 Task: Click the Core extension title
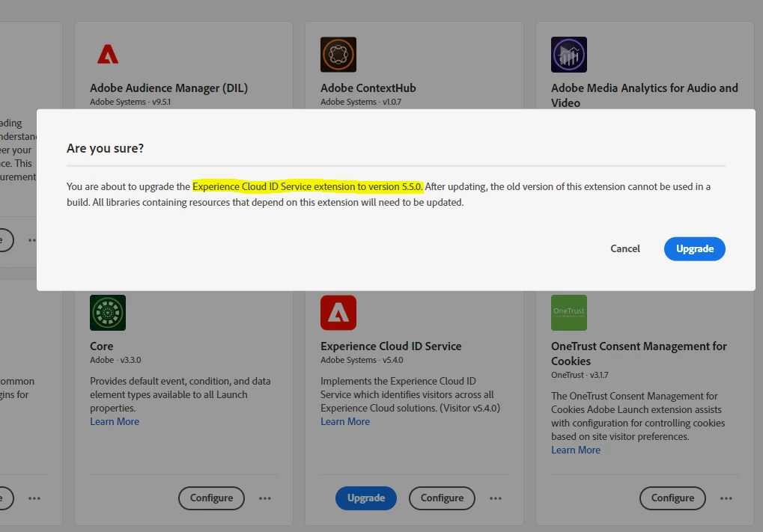click(x=102, y=346)
